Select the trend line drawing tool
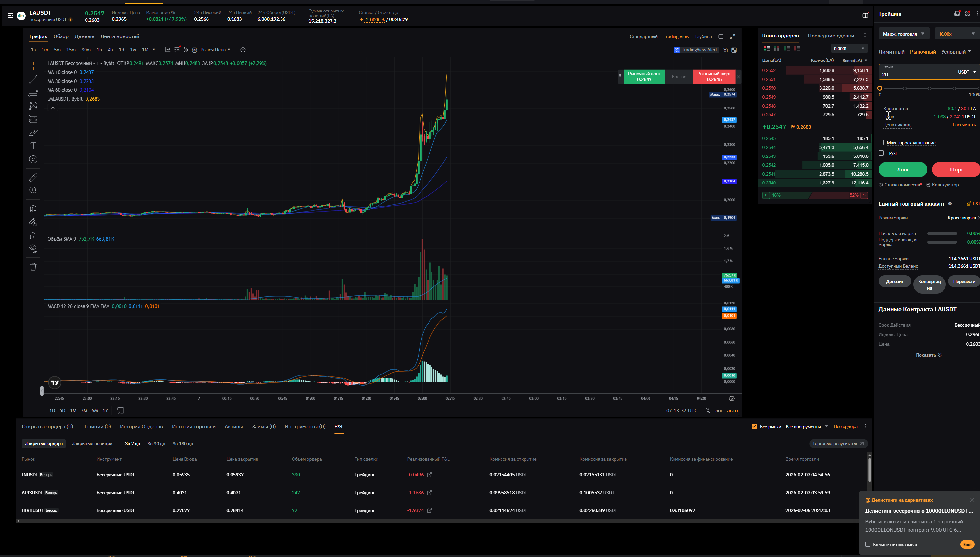Screen dimensions: 980x557 33,79
